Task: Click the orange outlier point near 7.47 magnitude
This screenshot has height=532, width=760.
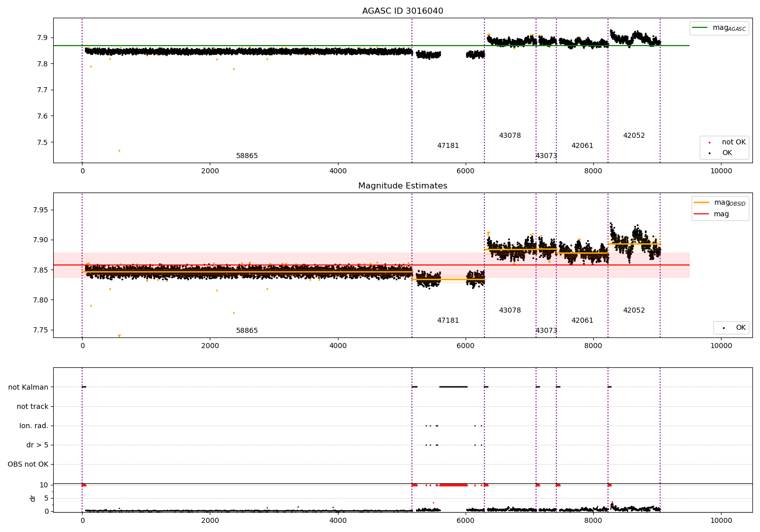Action: 119,150
